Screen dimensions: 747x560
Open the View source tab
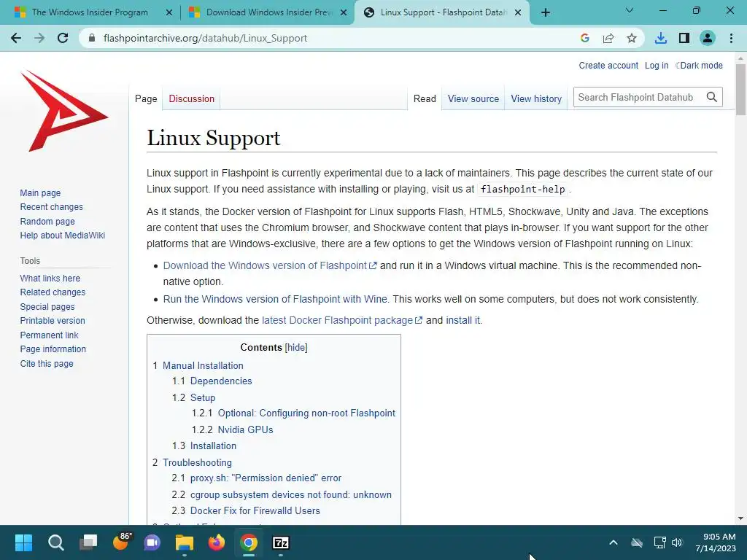click(x=473, y=98)
